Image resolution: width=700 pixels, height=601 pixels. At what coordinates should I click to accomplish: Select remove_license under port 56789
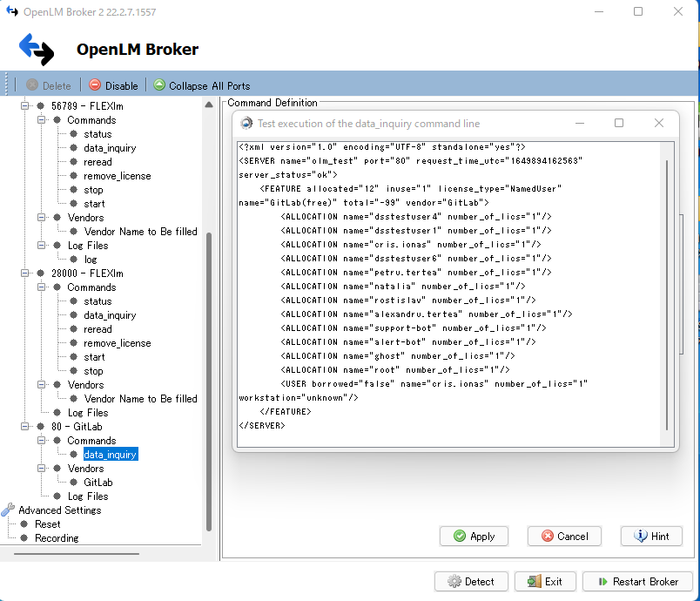pyautogui.click(x=117, y=175)
